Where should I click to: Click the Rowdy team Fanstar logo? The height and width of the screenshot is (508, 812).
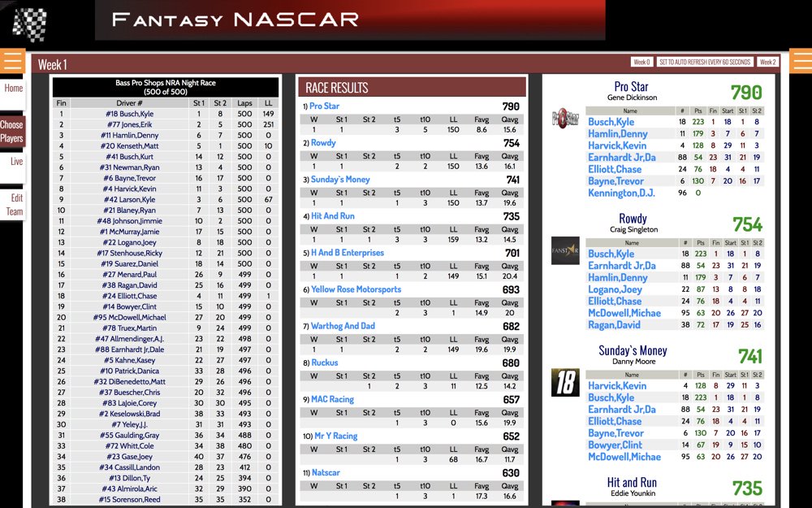(x=565, y=251)
